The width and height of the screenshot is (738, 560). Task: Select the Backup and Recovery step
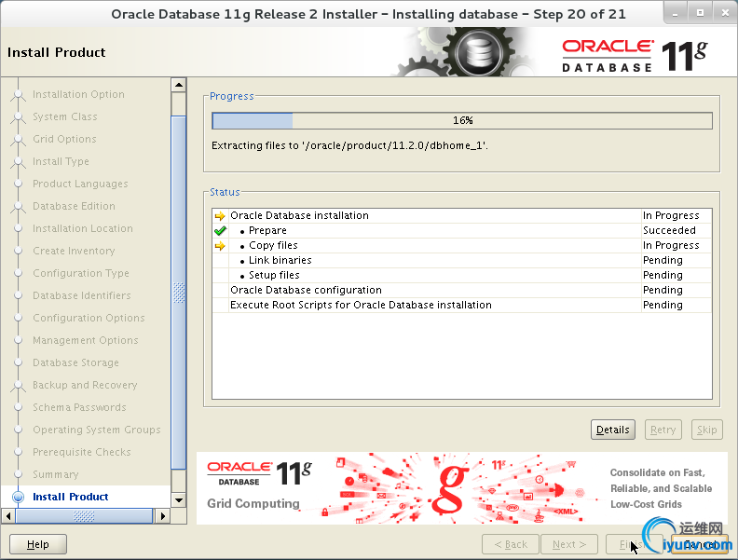[x=85, y=385]
